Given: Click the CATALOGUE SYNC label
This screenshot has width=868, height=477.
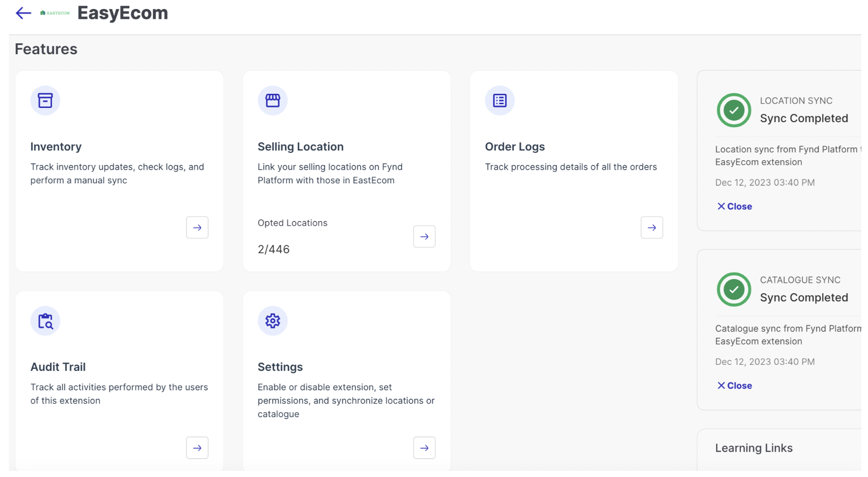Looking at the screenshot, I should 800,280.
